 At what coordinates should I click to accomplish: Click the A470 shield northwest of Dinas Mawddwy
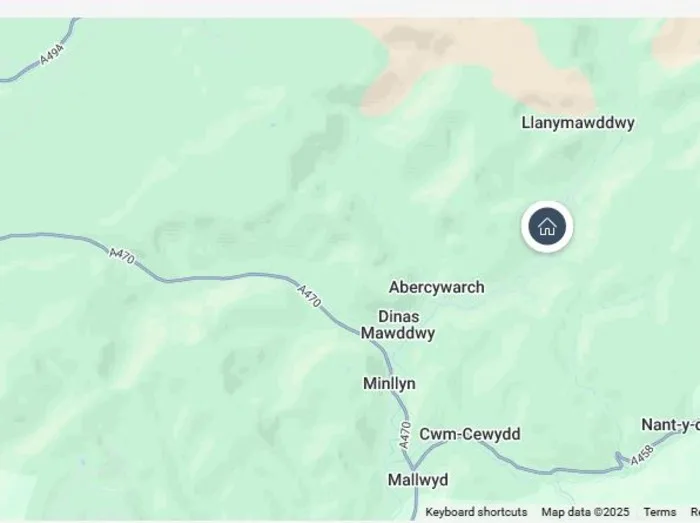pyautogui.click(x=308, y=296)
